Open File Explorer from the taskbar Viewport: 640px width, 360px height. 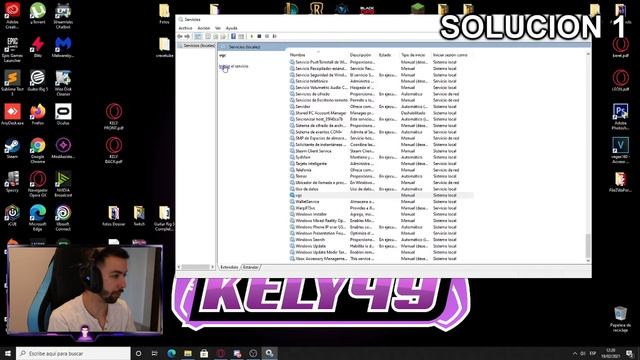188,353
